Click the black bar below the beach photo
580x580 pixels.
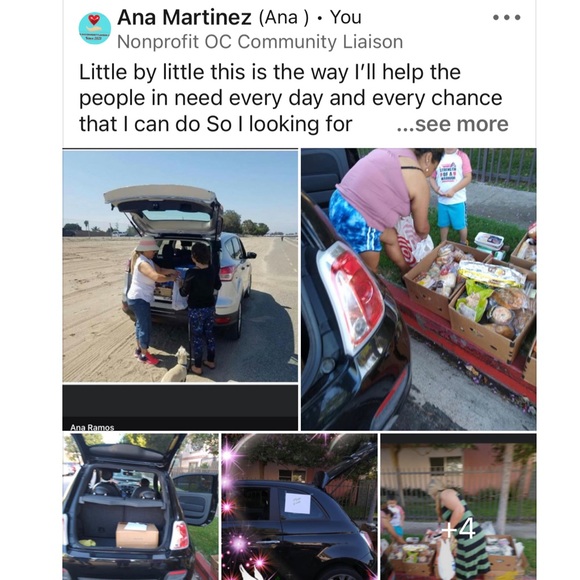[180, 408]
